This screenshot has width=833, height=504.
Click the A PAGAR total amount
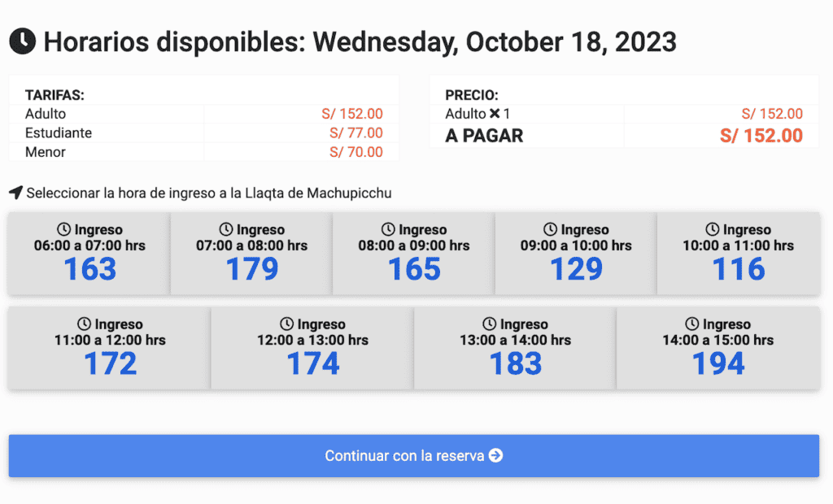tap(761, 136)
